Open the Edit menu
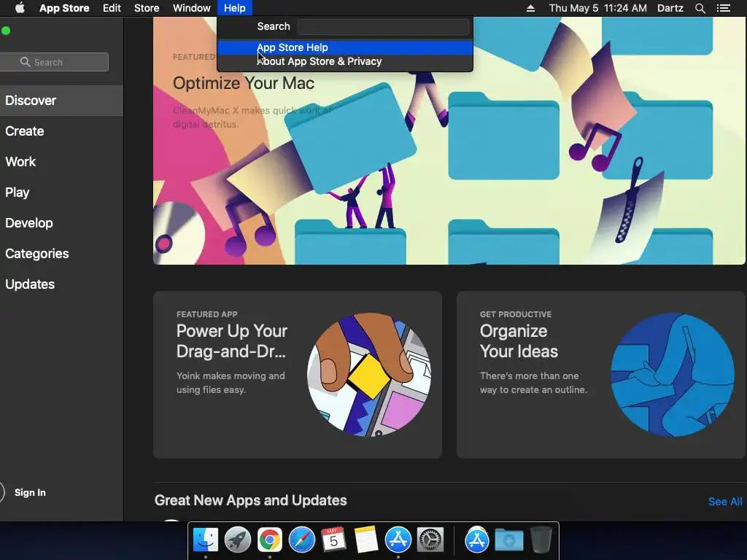This screenshot has height=560, width=747. coord(112,8)
